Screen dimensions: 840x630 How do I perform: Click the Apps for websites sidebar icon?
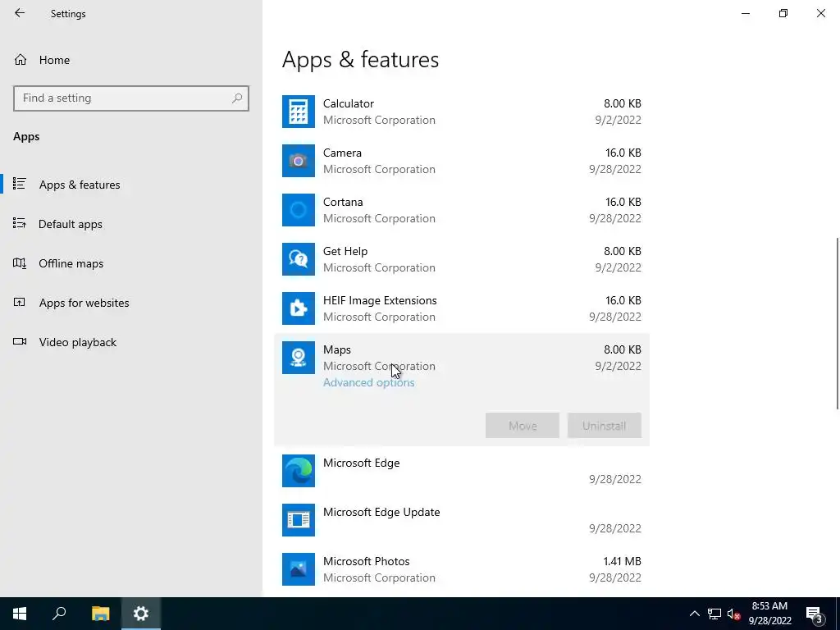20,302
